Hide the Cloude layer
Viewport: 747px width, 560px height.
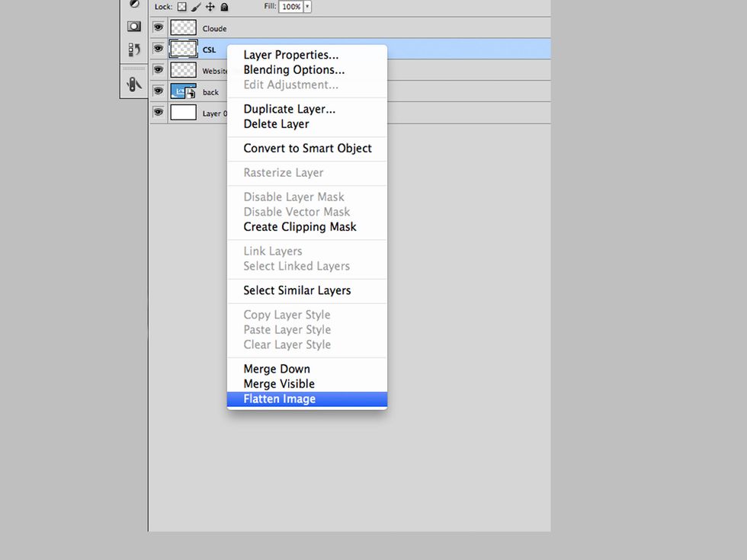click(159, 27)
